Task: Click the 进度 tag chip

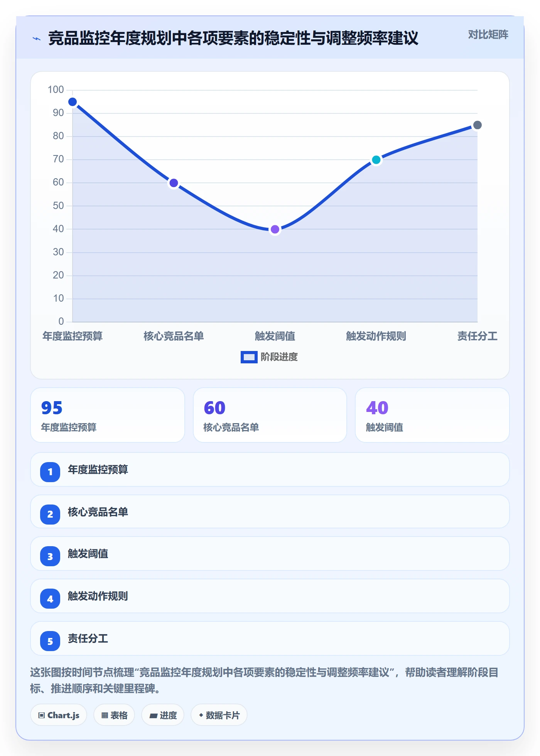Action: (163, 715)
